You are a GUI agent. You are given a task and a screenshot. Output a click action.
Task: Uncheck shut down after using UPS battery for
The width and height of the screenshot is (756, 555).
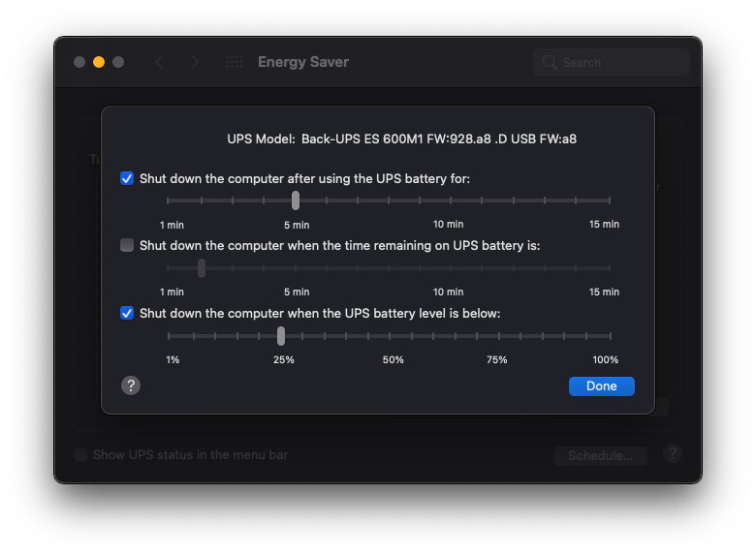(x=127, y=179)
